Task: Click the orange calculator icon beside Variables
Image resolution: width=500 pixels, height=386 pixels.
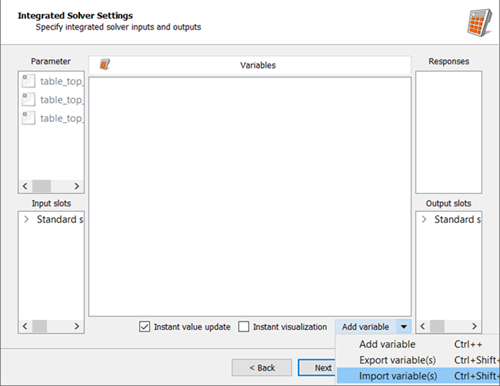Action: point(105,64)
